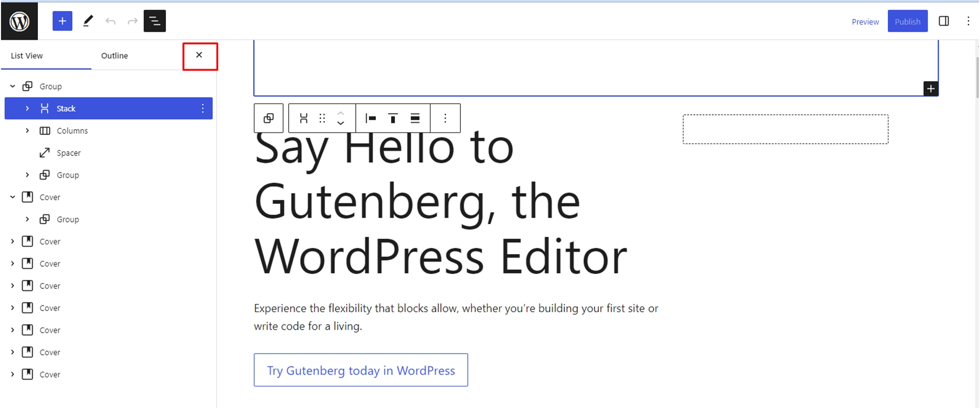Click the WordPress logo icon

19,21
